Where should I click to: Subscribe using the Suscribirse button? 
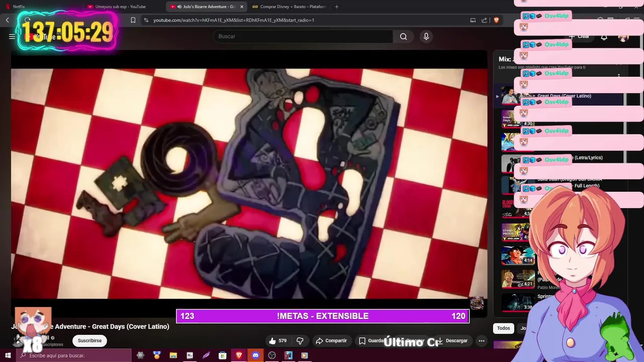click(x=90, y=340)
